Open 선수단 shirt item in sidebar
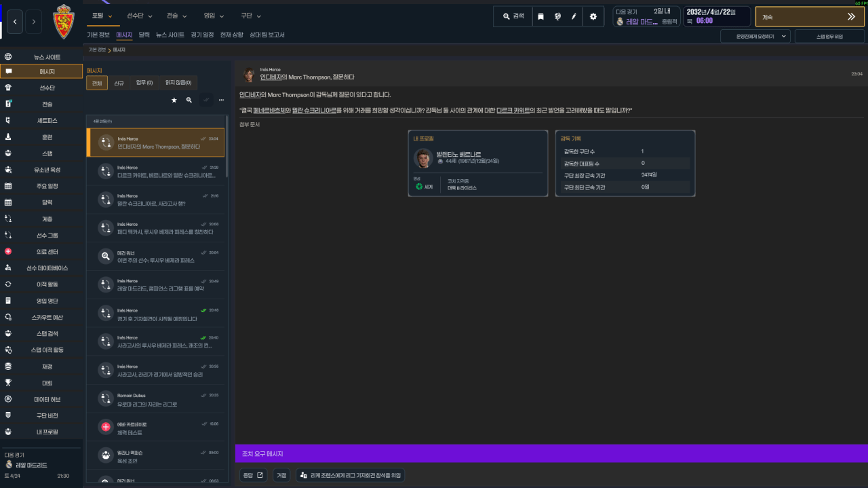Screen dimensions: 868x488 click(41, 88)
